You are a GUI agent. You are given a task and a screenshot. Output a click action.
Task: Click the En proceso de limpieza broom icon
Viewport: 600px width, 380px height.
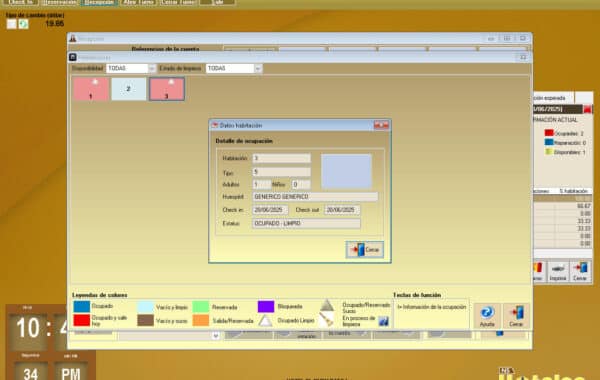click(326, 320)
